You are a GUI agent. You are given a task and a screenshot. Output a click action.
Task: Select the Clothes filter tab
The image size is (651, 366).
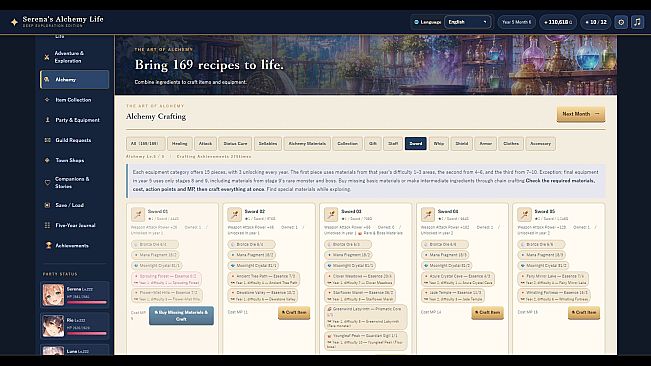click(511, 144)
